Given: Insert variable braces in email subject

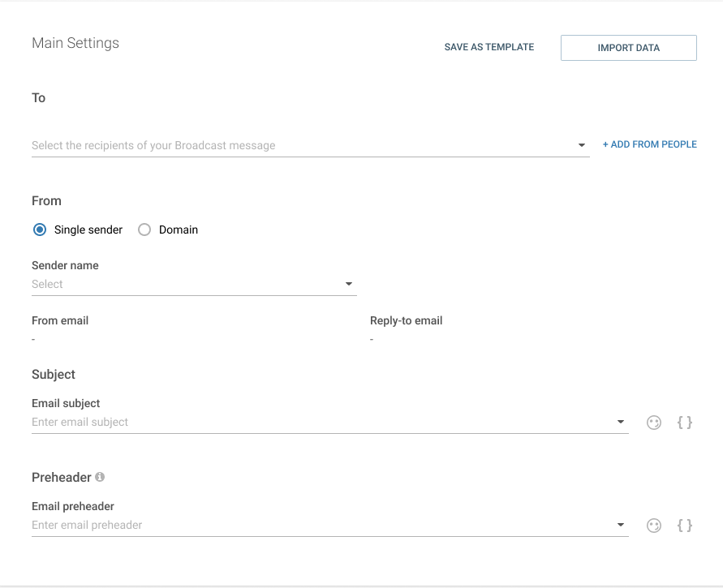Looking at the screenshot, I should point(685,423).
